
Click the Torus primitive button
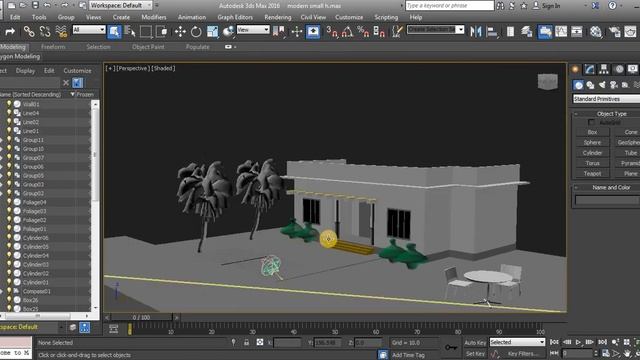[592, 163]
